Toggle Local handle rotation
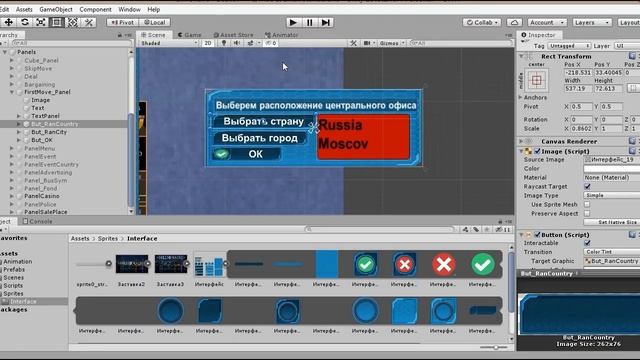The width and height of the screenshot is (640, 360). click(x=155, y=22)
